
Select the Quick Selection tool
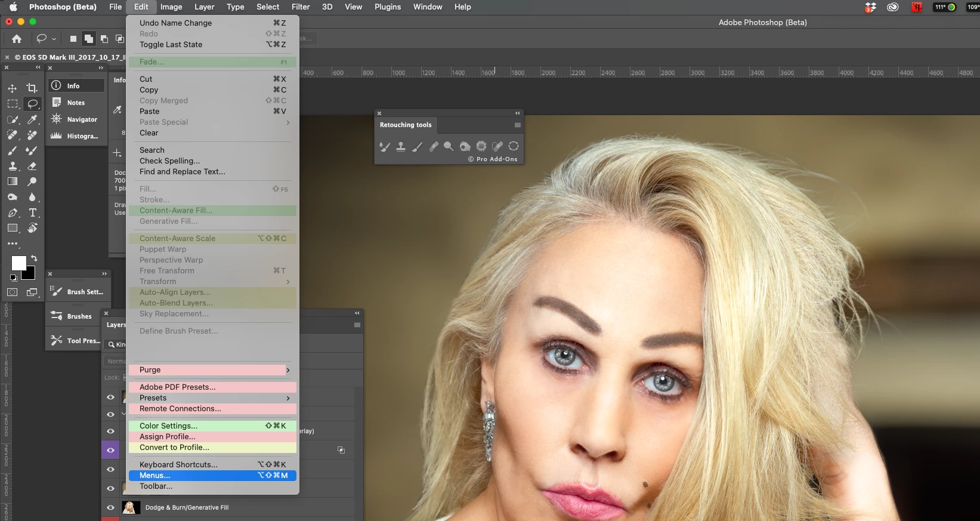point(13,119)
